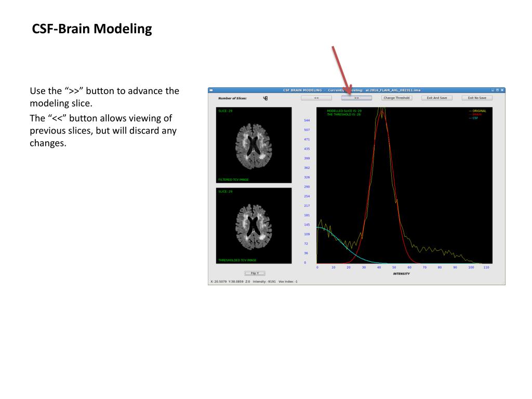Close the CSF Brain Modeling window

coord(502,90)
